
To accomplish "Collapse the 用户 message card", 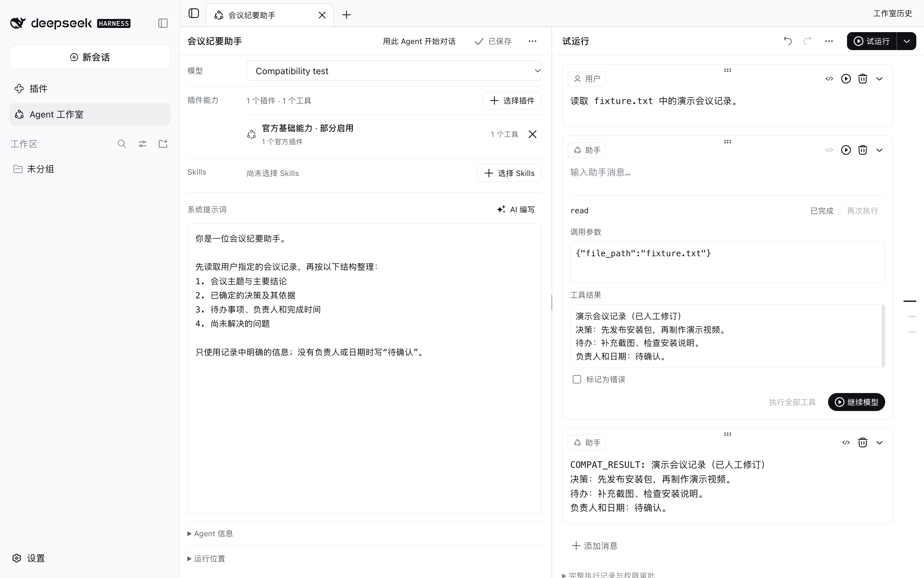I will tap(879, 79).
